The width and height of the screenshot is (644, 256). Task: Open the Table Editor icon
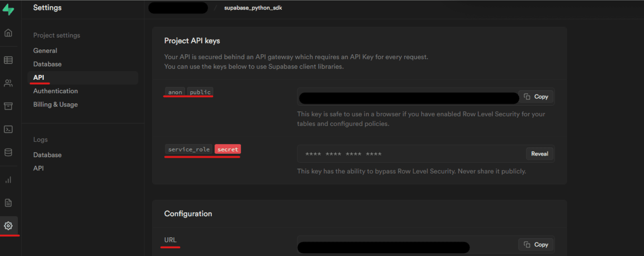[8, 60]
